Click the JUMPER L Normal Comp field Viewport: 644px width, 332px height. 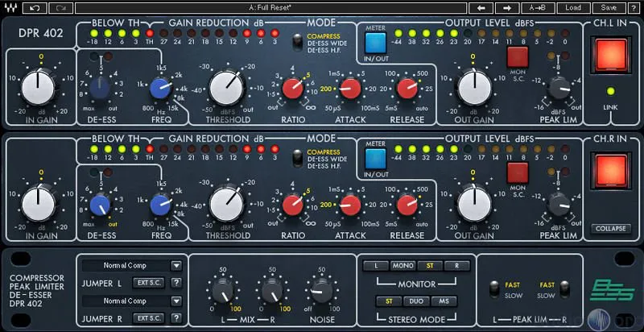126,265
